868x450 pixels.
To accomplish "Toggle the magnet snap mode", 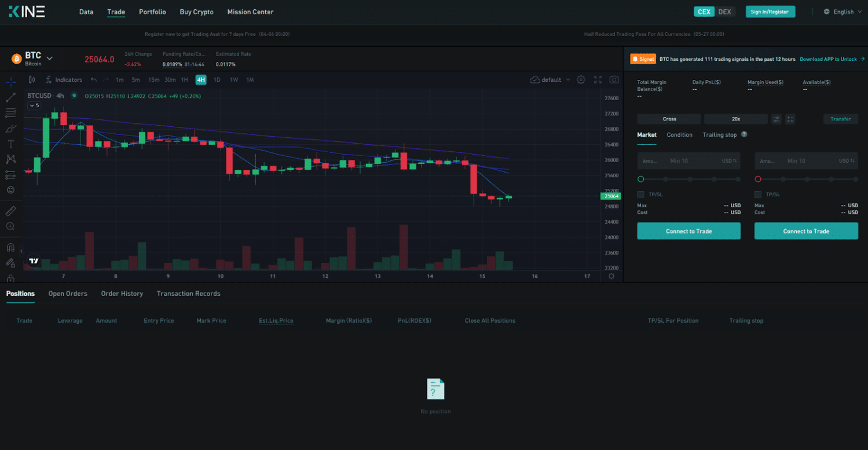I will pyautogui.click(x=10, y=248).
